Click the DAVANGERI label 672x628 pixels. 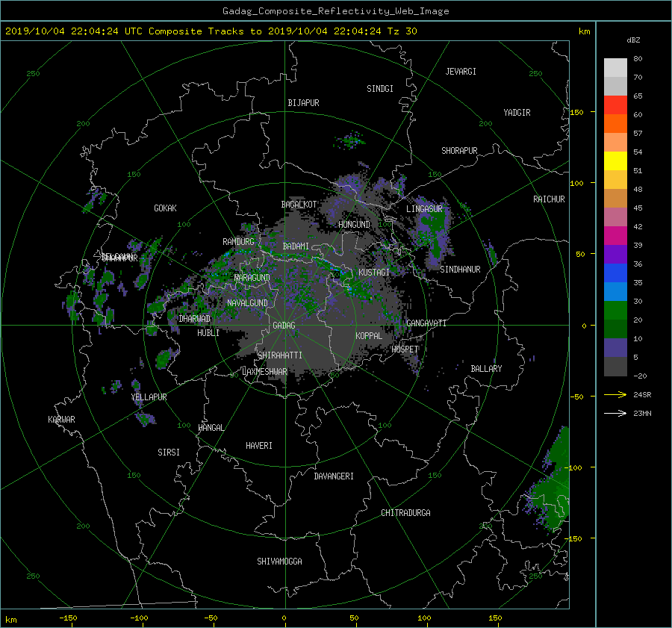click(x=334, y=476)
